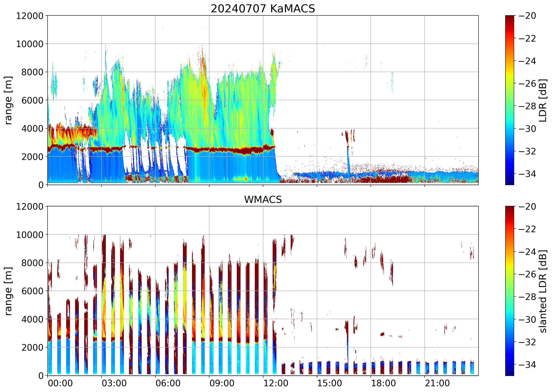Click the 10000 tick on bottom plot
This screenshot has height=392, width=552.
30,235
